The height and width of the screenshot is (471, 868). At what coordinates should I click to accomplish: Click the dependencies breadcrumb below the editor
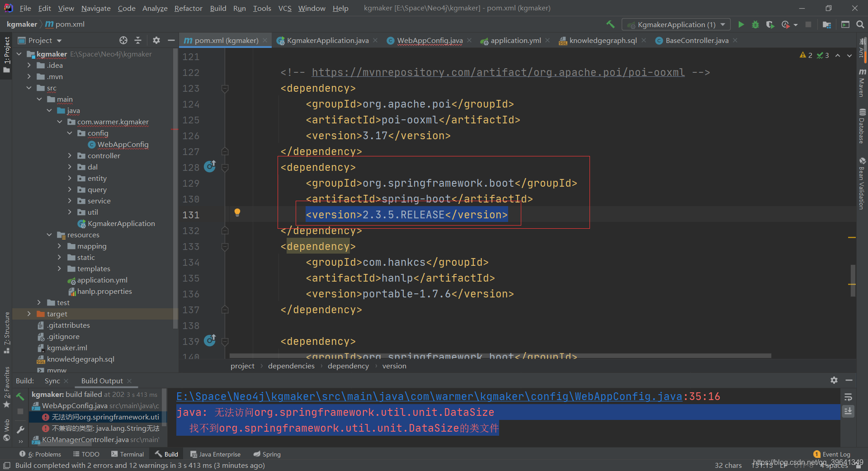pos(291,366)
